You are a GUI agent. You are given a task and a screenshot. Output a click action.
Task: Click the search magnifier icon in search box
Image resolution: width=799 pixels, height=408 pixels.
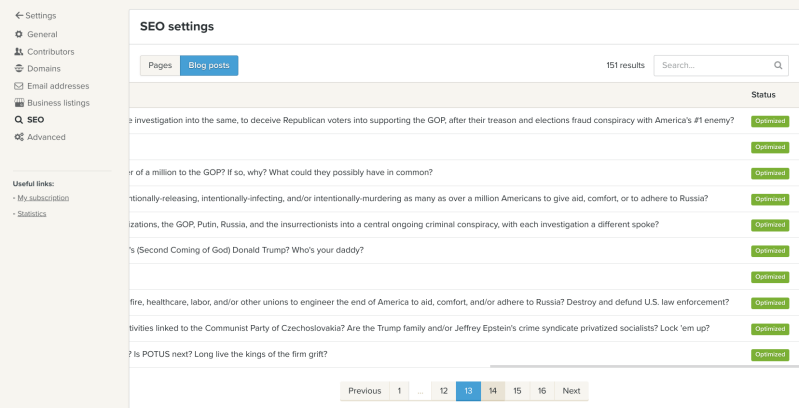tap(778, 65)
